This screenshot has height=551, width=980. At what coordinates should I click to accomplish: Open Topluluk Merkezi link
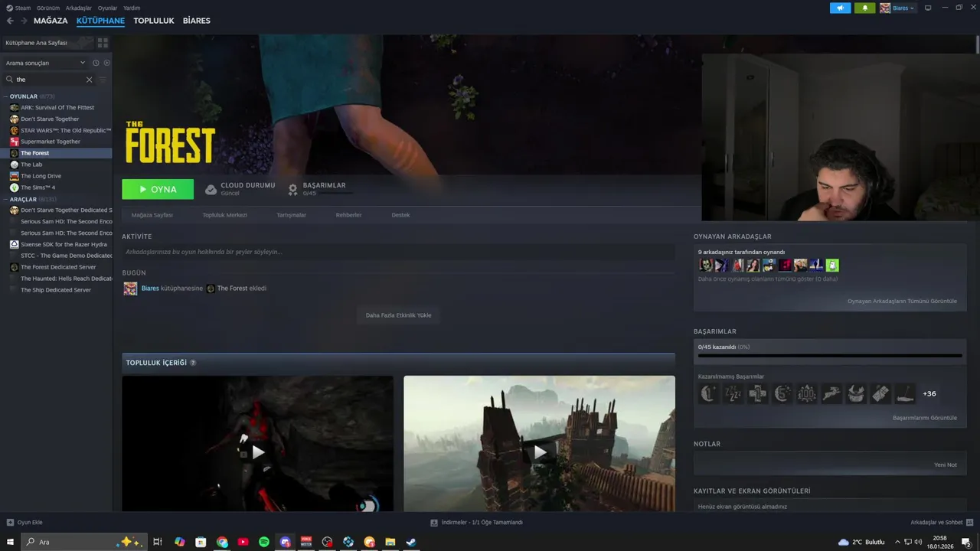click(224, 215)
